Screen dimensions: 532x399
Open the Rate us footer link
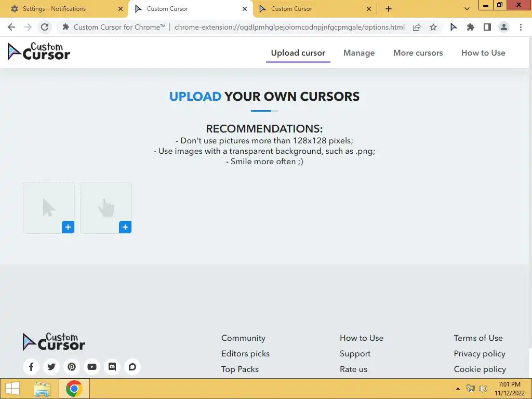(353, 369)
